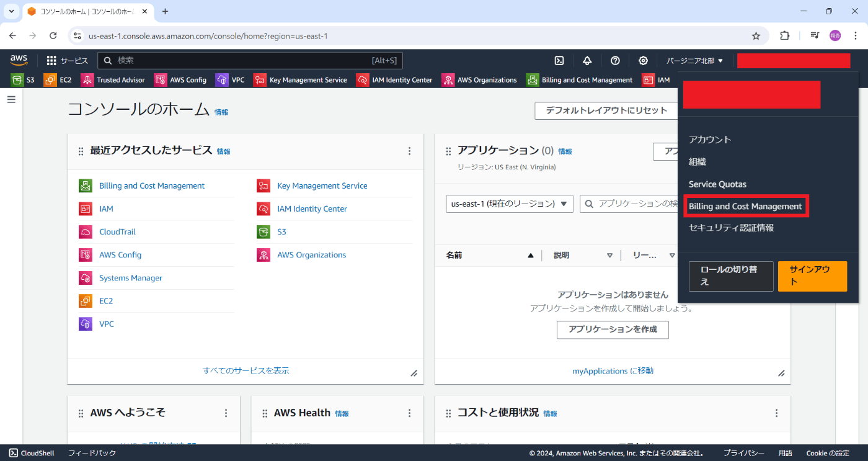Sort applications by 名前 column arrow
This screenshot has height=461, width=868.
(531, 256)
